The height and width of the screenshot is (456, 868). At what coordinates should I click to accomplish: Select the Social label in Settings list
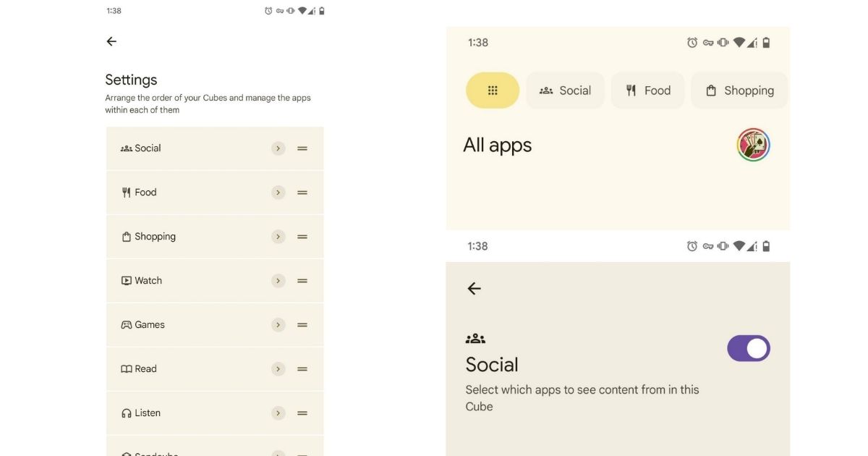(x=148, y=148)
